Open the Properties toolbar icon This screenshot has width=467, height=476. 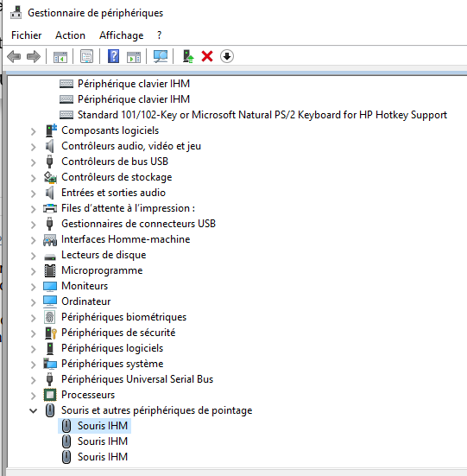tap(86, 56)
